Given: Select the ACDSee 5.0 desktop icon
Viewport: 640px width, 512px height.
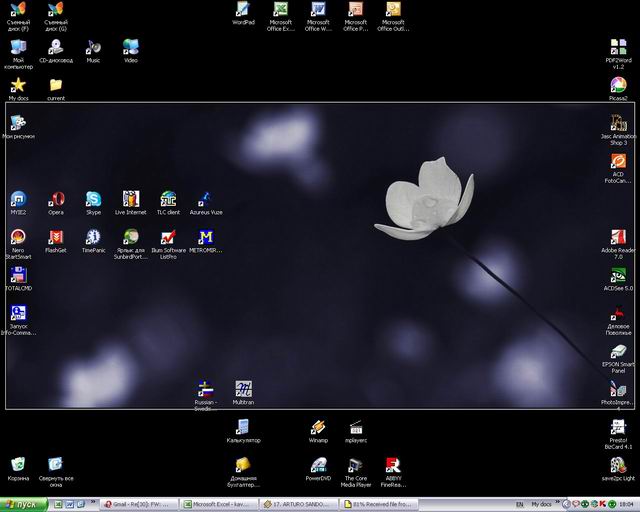Looking at the screenshot, I should (x=618, y=279).
